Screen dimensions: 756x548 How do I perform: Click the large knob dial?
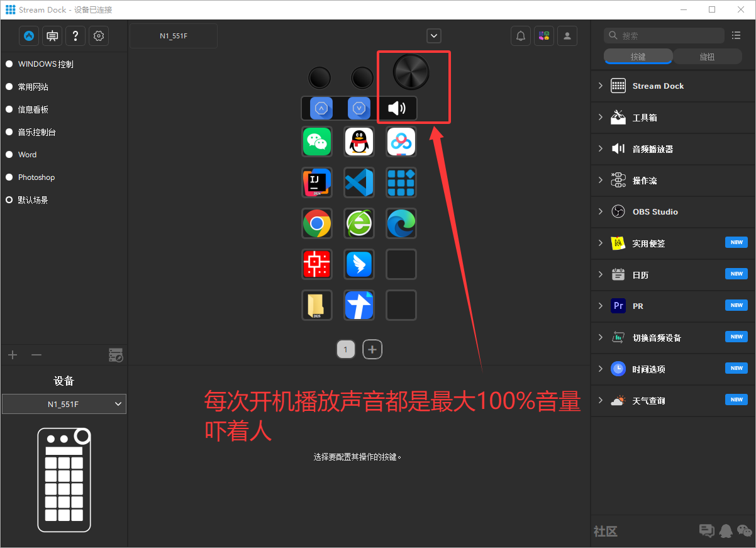[x=411, y=72]
